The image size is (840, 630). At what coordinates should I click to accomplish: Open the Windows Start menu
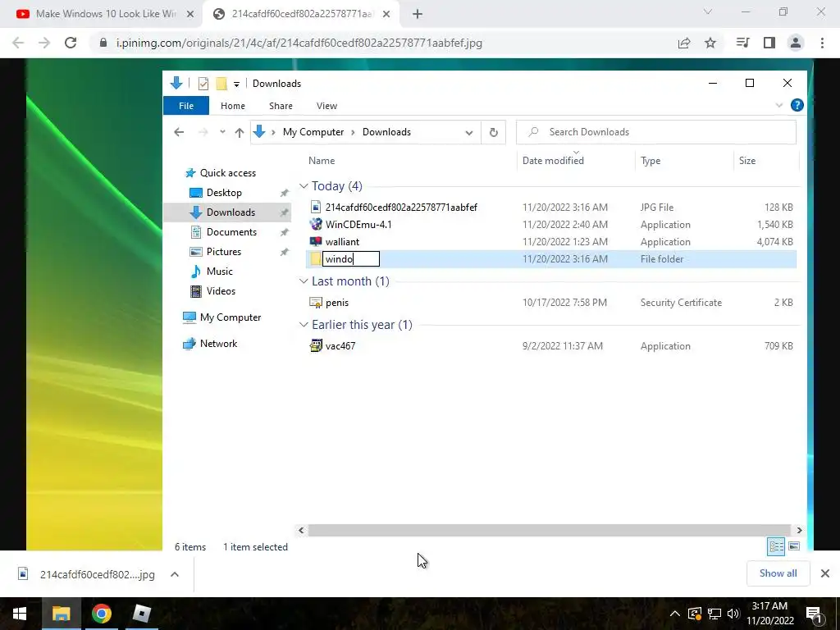click(20, 614)
